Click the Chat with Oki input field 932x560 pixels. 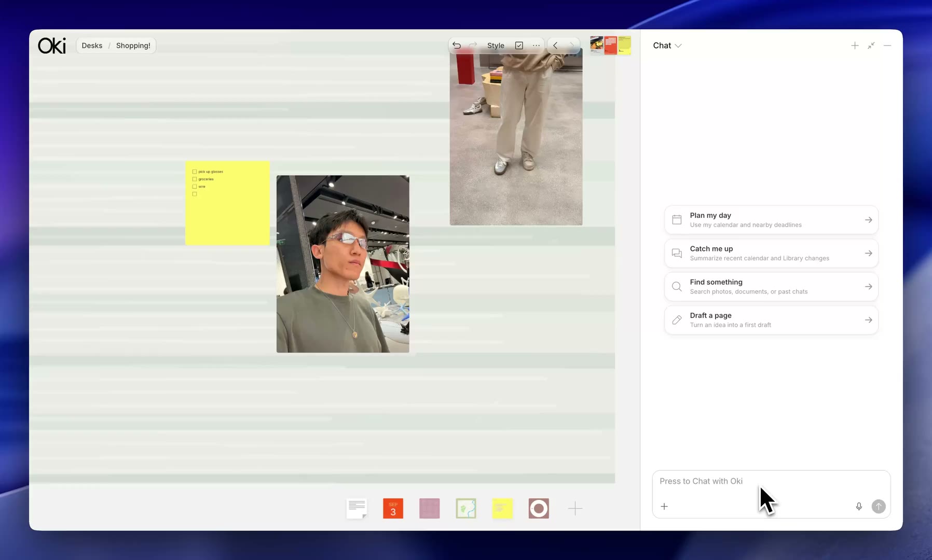[771, 481]
